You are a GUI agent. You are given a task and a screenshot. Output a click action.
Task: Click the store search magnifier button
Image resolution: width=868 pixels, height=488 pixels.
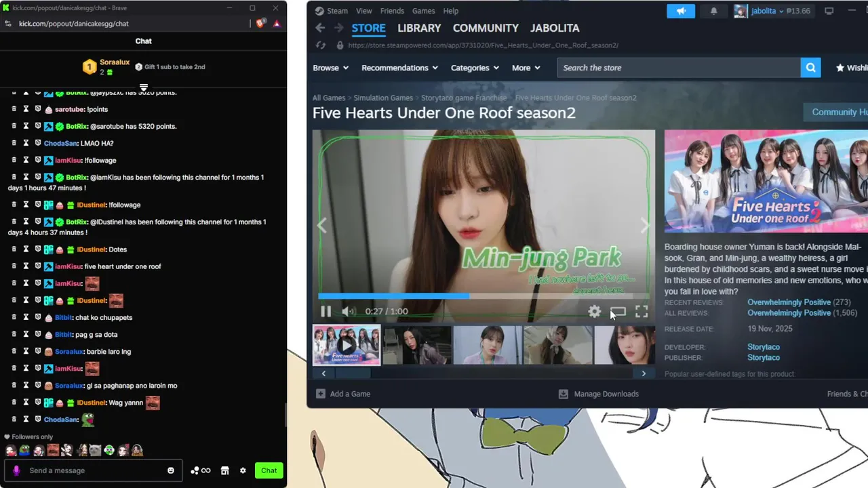click(x=810, y=68)
